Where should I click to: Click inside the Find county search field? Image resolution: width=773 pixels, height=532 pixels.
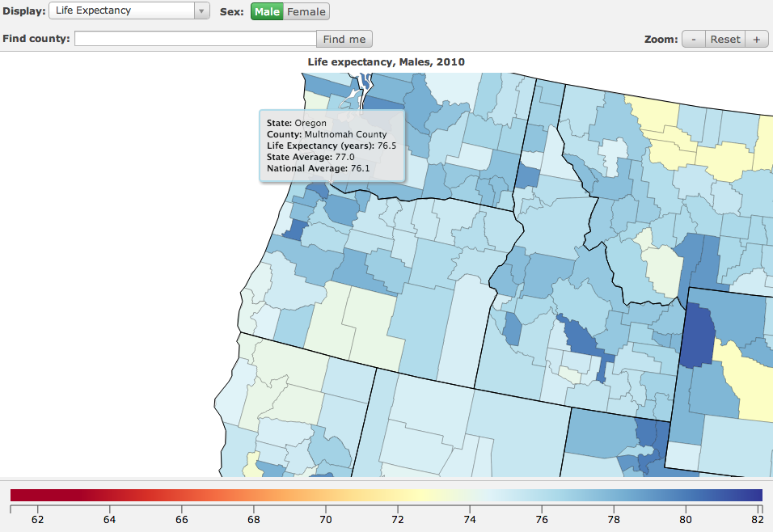coord(194,38)
